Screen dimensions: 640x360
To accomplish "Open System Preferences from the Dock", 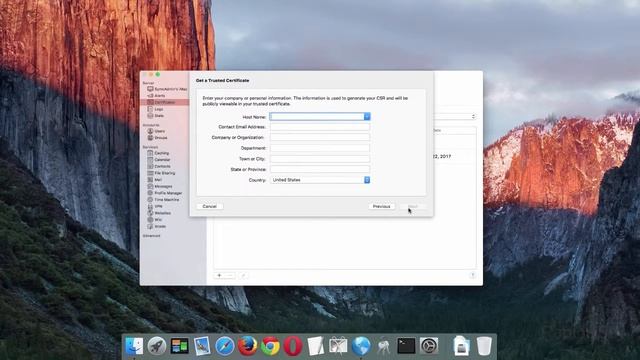I will tap(429, 346).
